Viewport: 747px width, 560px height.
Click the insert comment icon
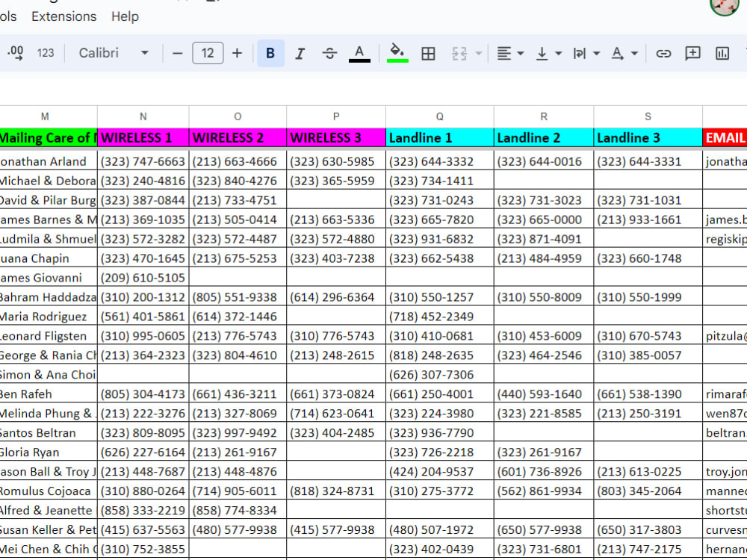point(692,53)
